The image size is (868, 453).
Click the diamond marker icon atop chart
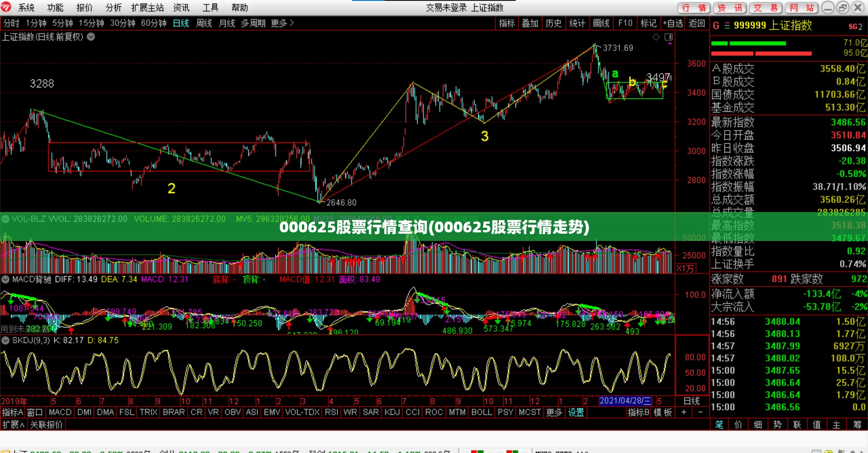tap(656, 37)
